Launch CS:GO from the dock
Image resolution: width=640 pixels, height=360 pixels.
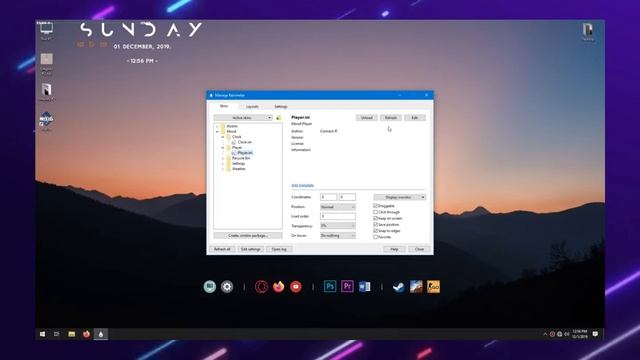point(433,287)
